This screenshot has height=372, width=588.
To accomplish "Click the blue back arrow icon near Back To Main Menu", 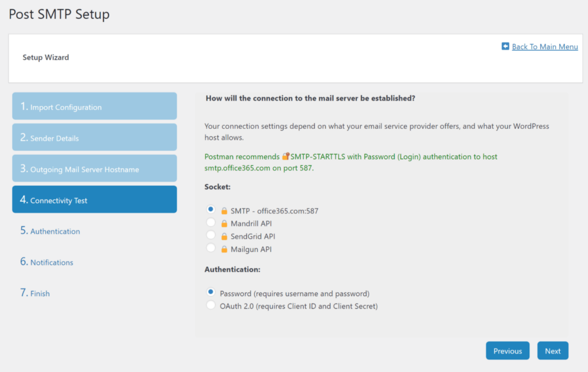I will (x=505, y=47).
